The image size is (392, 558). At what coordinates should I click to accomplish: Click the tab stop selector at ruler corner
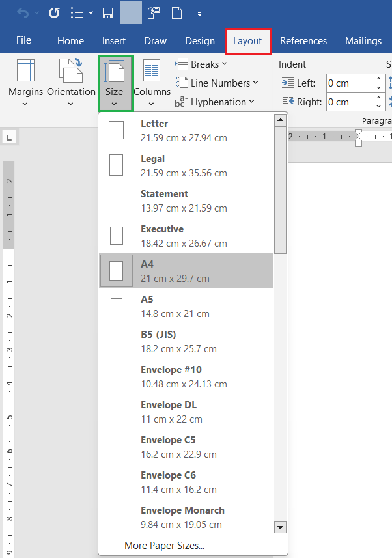click(9, 137)
